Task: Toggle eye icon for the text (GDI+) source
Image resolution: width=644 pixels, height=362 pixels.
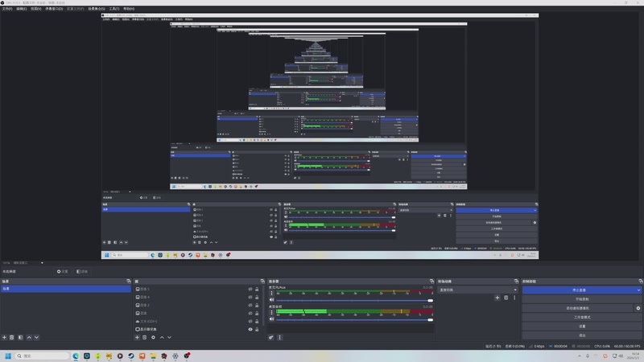Action: point(250,321)
